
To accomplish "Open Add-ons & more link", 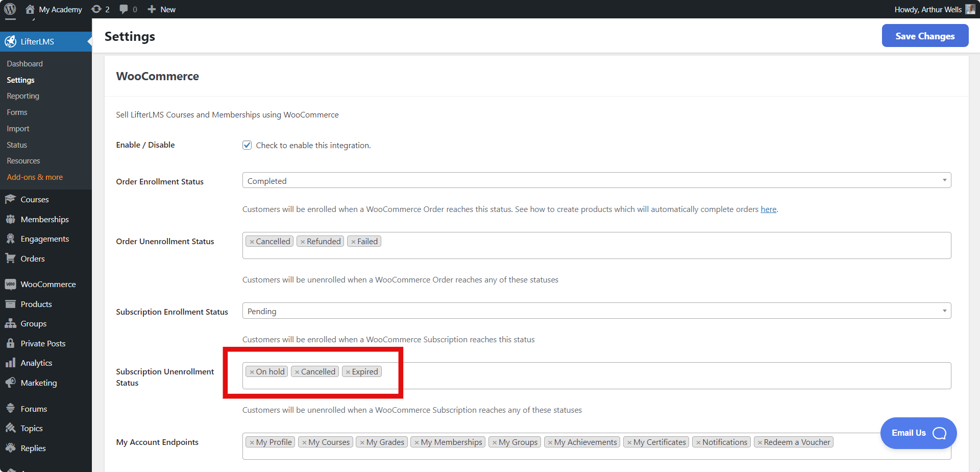I will tap(35, 177).
